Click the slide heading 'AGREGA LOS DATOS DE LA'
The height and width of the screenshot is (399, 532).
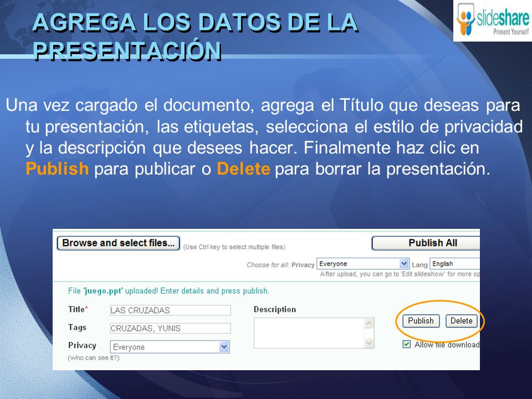[195, 22]
